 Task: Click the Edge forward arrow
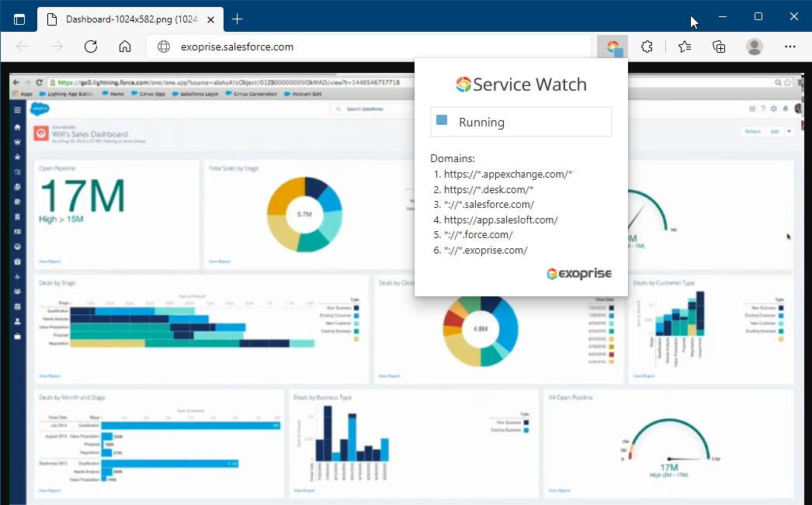click(57, 47)
